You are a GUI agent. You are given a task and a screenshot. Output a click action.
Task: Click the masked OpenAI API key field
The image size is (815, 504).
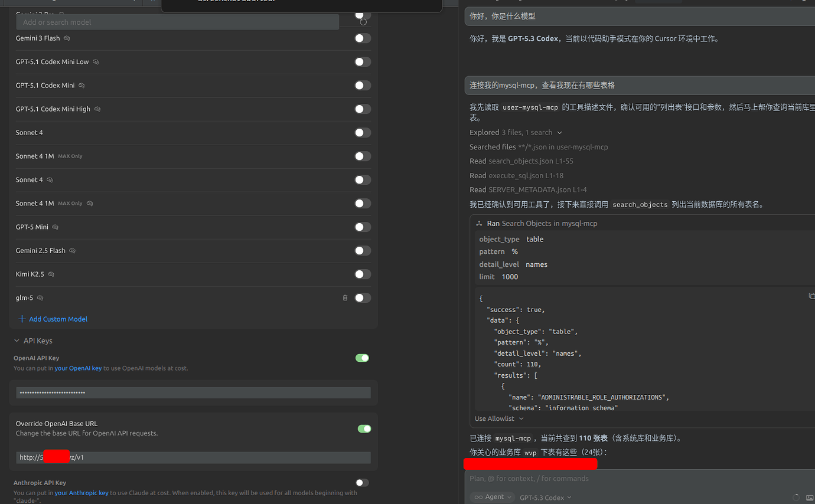(x=194, y=392)
